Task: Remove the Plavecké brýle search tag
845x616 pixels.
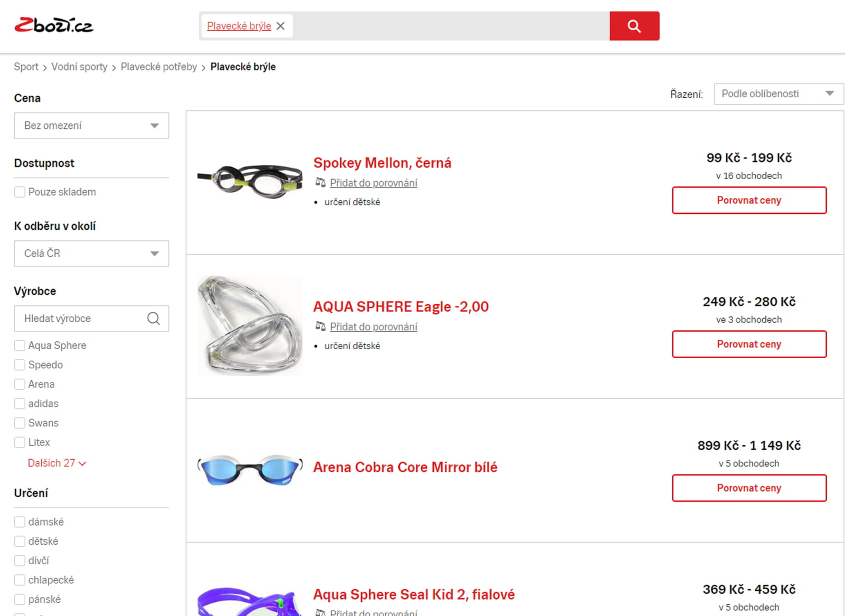Action: [x=280, y=26]
